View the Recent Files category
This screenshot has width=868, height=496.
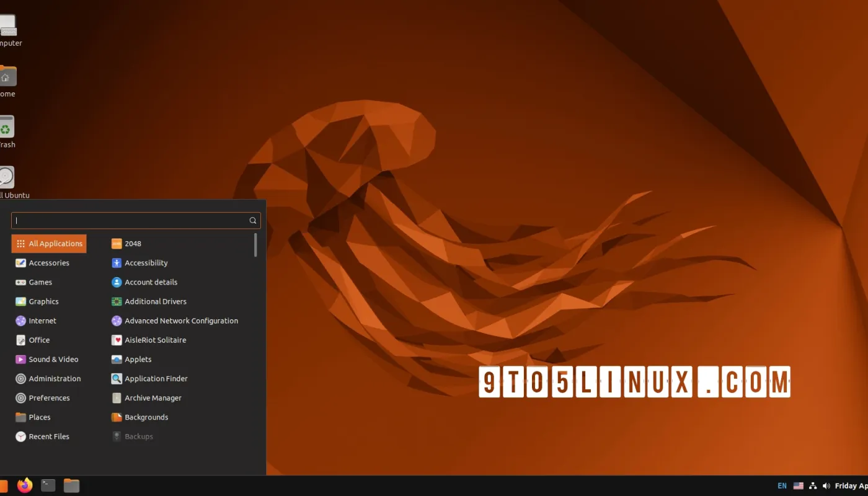42,436
